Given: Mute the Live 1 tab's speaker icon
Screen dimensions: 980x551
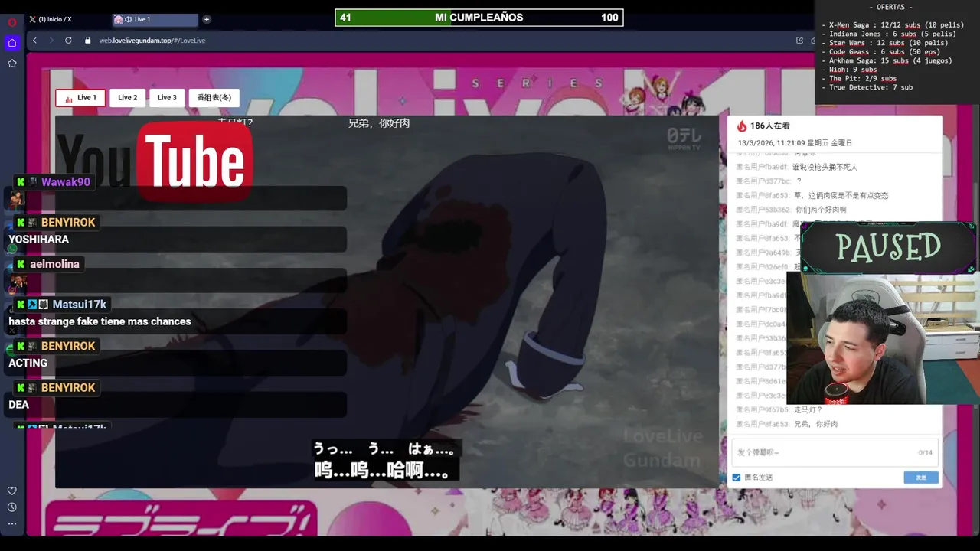Looking at the screenshot, I should tap(128, 19).
